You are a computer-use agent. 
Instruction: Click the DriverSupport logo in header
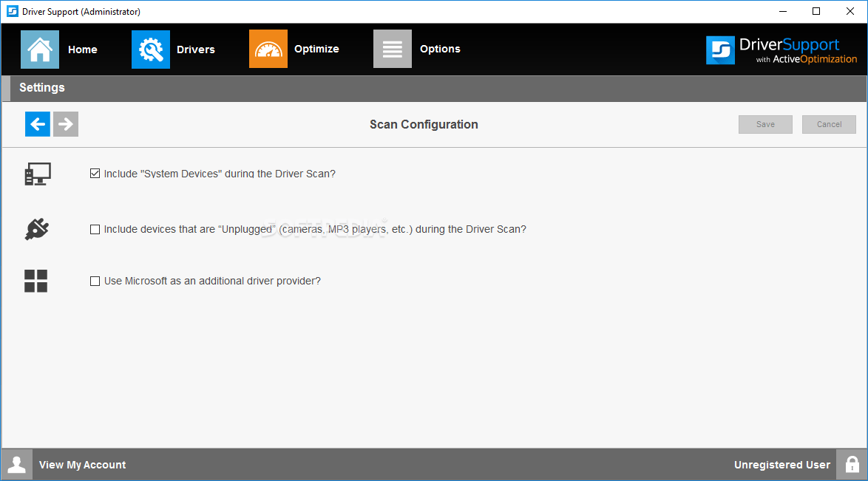[781, 50]
